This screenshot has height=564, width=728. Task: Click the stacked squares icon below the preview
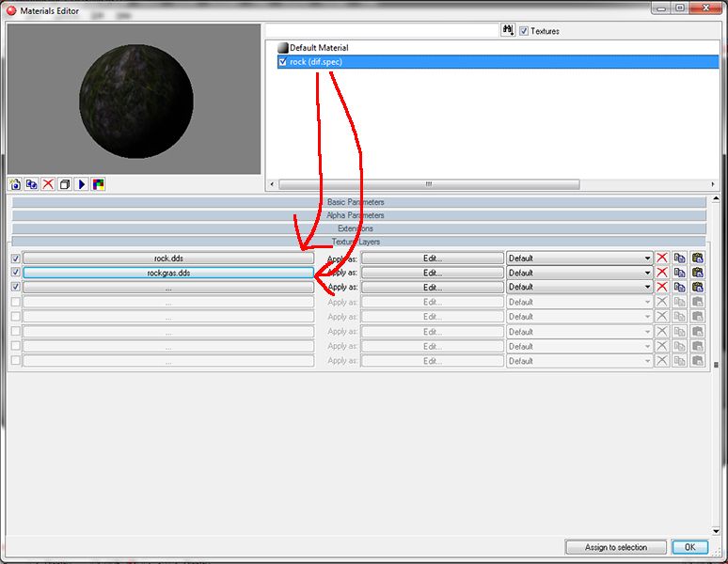65,184
